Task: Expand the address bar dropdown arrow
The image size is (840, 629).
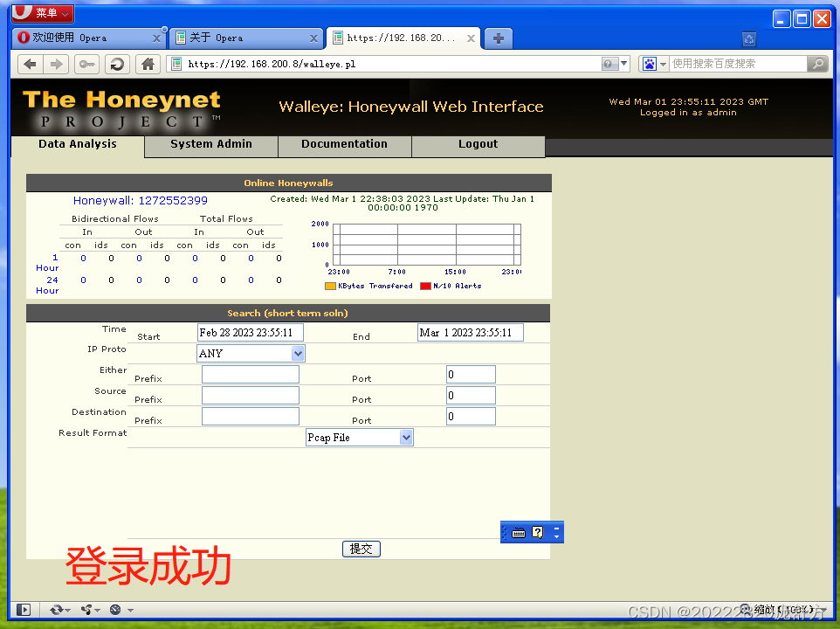Action: pos(623,64)
